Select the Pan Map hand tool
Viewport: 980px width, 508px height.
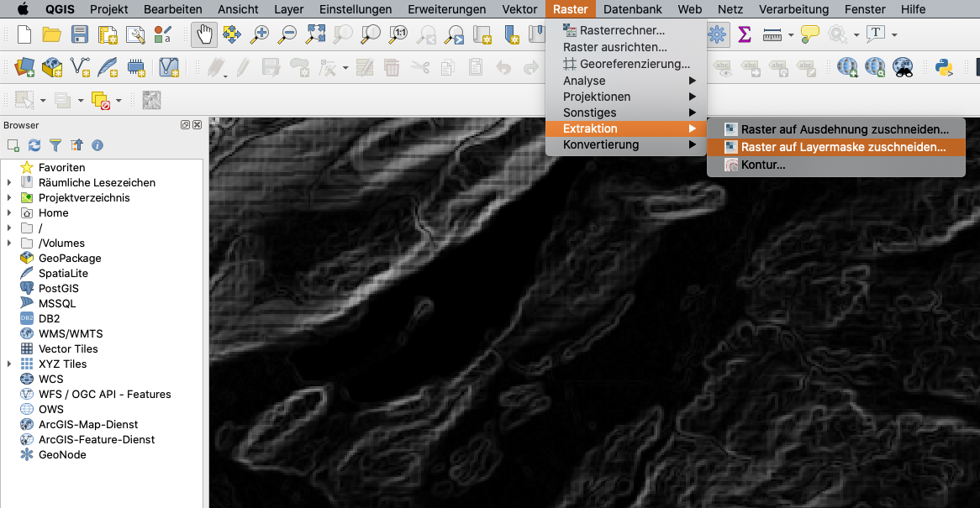(204, 35)
